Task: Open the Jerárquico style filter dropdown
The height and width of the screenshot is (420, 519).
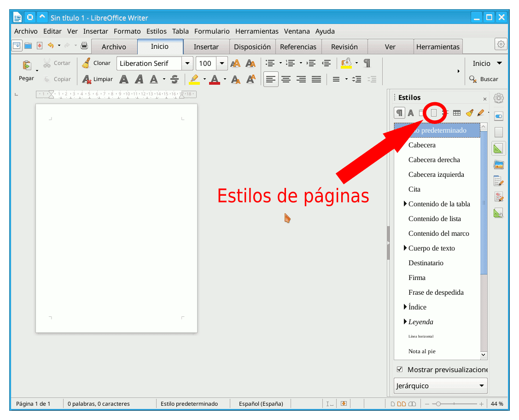Action: [x=440, y=385]
